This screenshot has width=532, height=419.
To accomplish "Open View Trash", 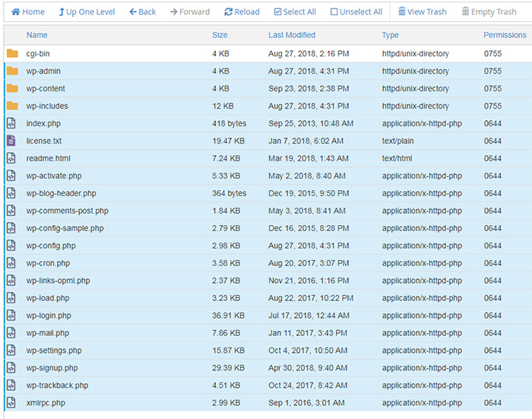I will 422,12.
